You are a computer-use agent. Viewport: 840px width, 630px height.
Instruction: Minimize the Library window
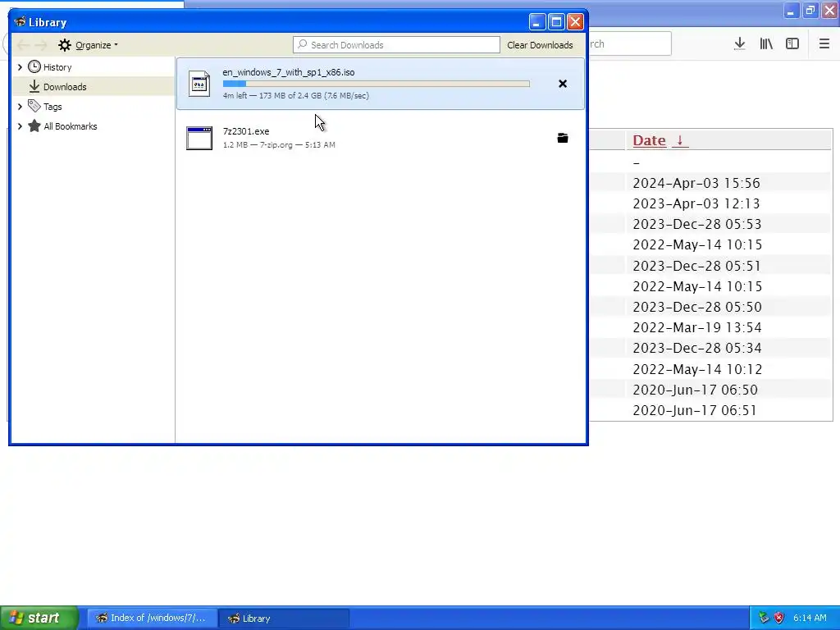(537, 22)
